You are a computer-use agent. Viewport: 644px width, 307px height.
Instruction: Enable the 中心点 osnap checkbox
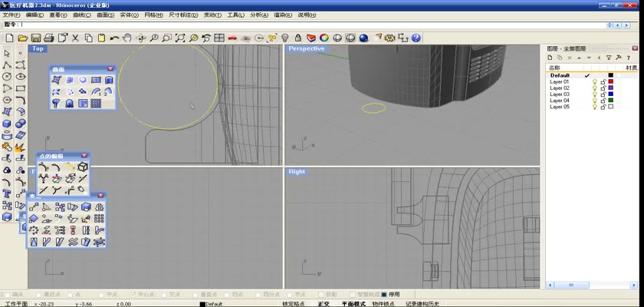tap(133, 294)
